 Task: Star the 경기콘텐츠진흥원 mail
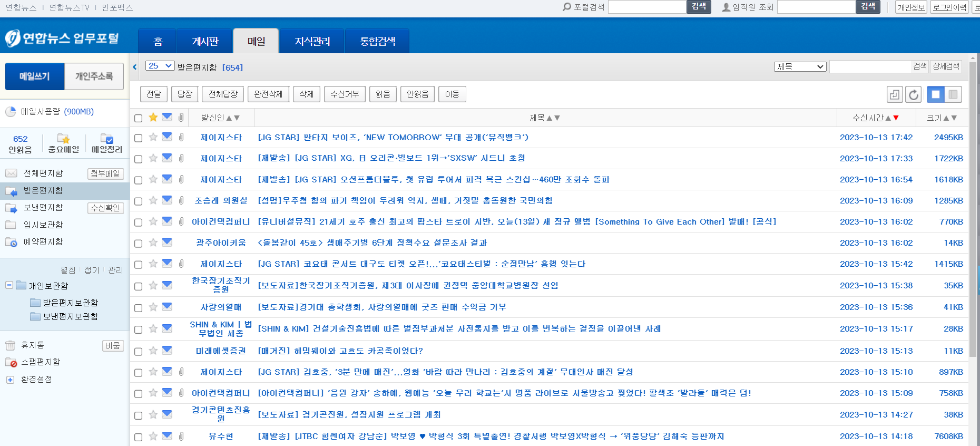pyautogui.click(x=153, y=414)
